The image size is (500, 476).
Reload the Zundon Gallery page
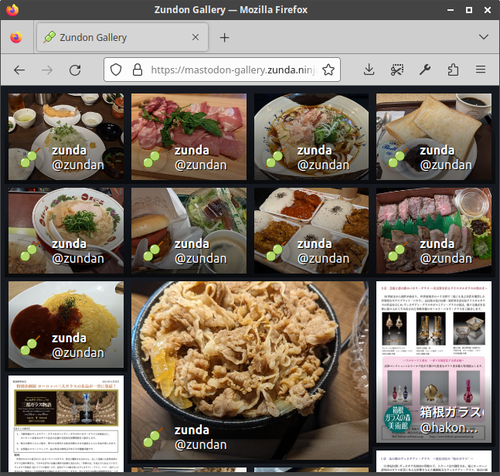[x=75, y=70]
